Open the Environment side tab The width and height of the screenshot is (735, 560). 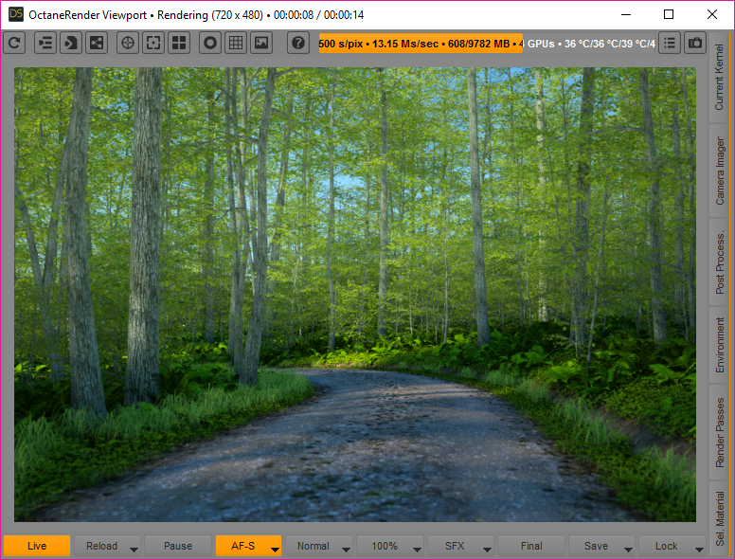720,345
